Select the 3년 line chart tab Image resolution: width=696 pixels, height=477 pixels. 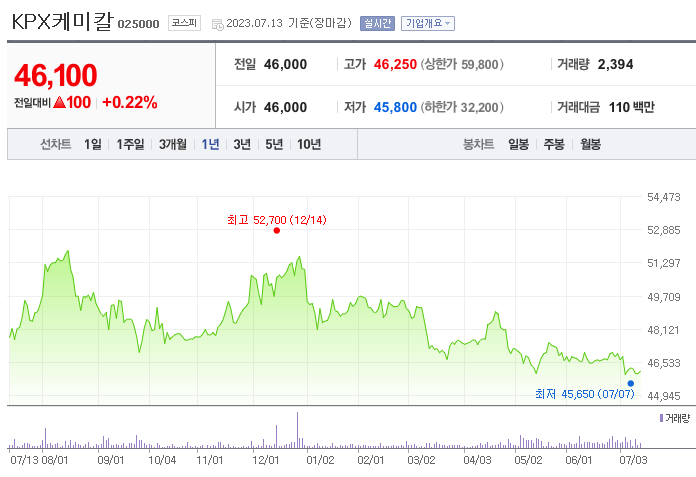(242, 144)
